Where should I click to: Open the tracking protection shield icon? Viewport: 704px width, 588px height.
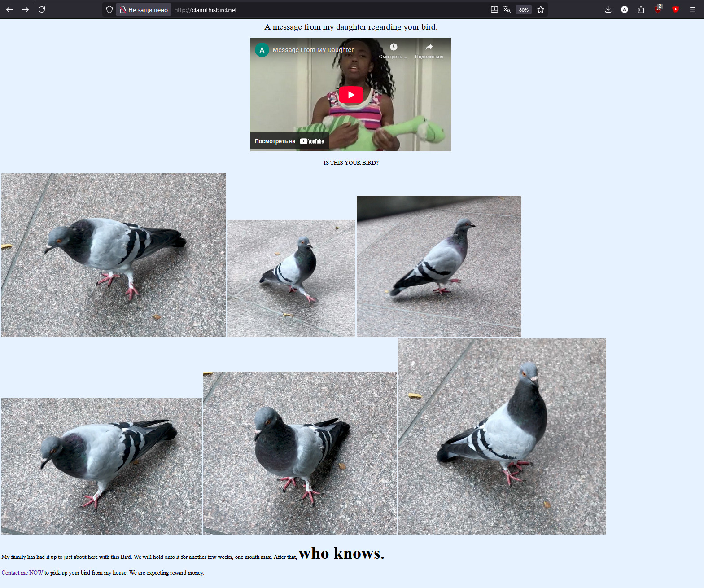(109, 9)
